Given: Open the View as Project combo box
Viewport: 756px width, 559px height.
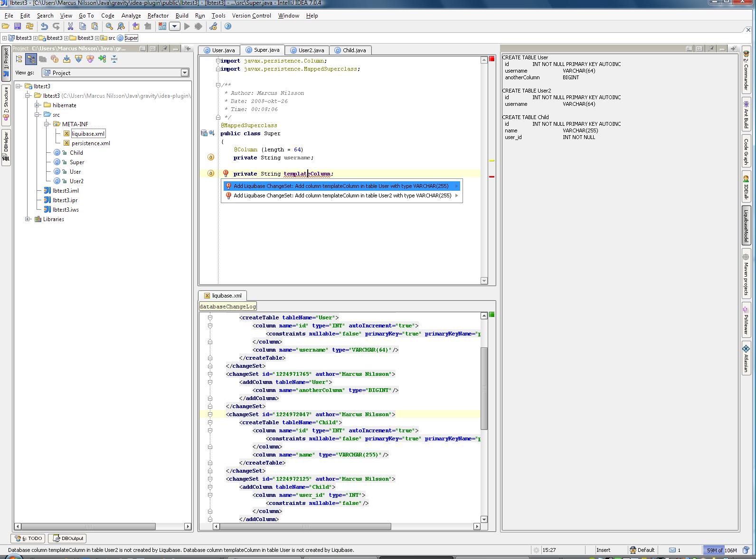Looking at the screenshot, I should pos(116,73).
